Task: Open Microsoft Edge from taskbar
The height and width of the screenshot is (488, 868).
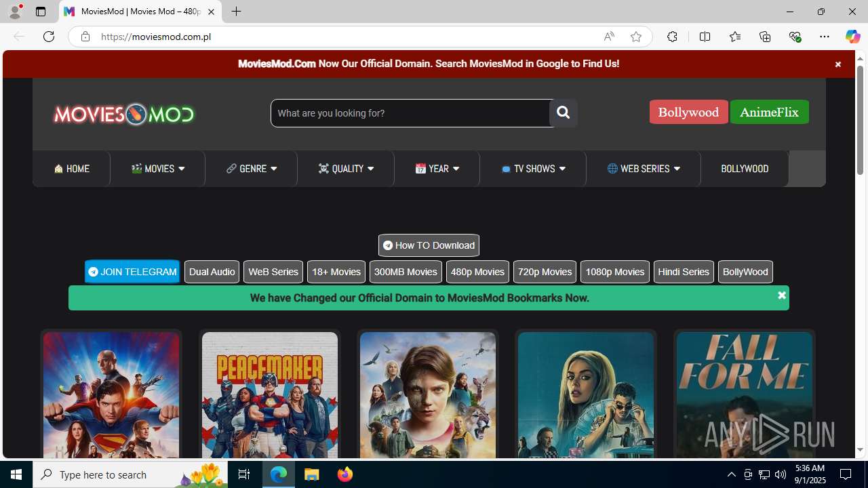Action: (279, 474)
